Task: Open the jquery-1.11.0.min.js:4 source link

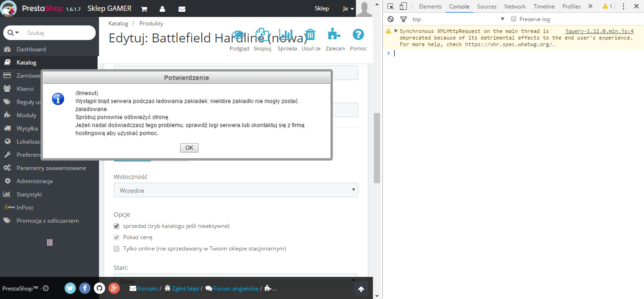Action: [599, 31]
